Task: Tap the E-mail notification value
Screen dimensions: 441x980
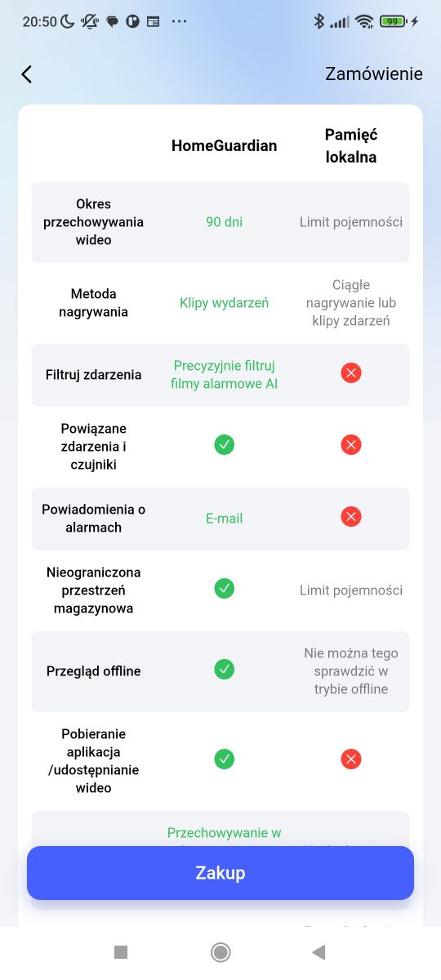Action: pyautogui.click(x=224, y=519)
